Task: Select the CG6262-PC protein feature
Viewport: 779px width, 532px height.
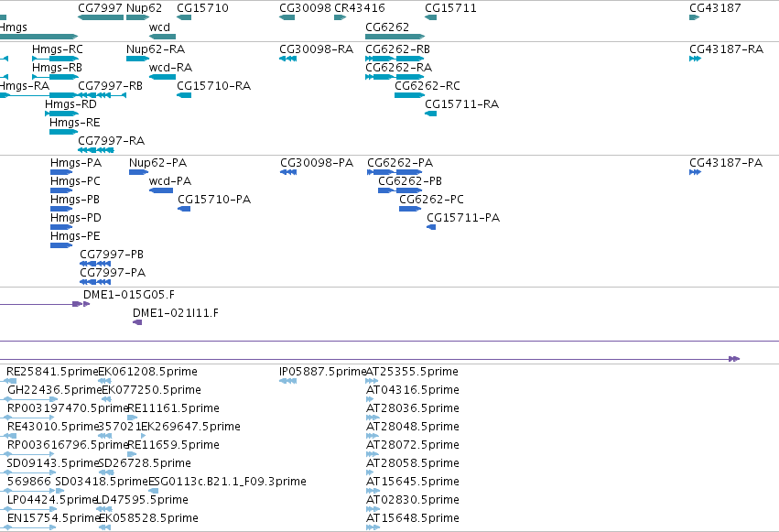Action: tap(410, 209)
